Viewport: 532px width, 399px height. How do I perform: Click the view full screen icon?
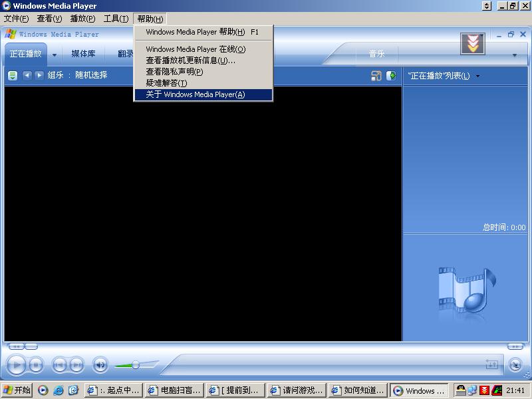pos(376,76)
